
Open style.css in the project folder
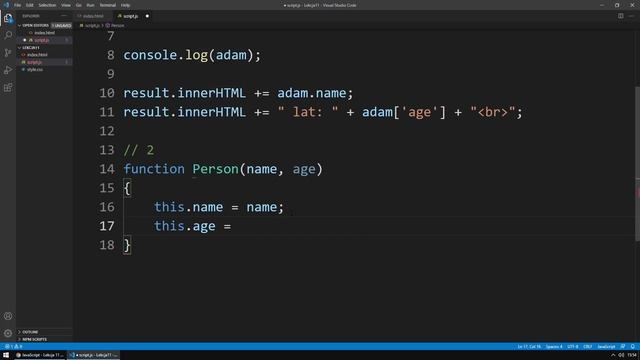pyautogui.click(x=35, y=69)
